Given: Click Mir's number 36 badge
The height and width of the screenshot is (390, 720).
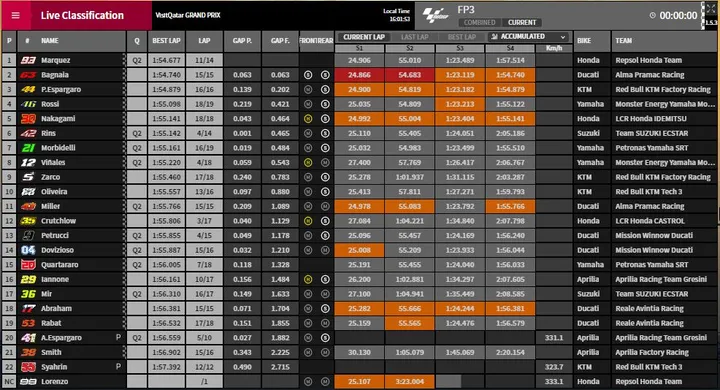Looking at the screenshot, I should click(x=28, y=294).
